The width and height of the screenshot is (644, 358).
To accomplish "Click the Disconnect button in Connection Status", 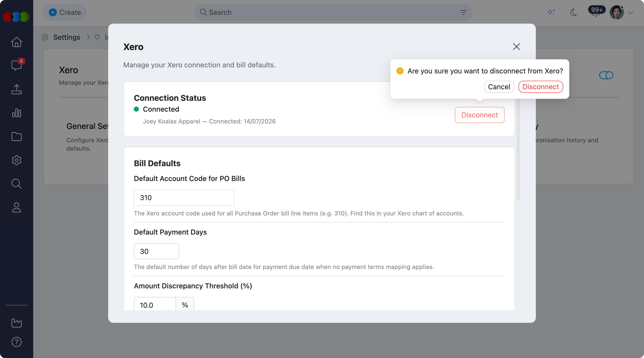I will click(479, 115).
